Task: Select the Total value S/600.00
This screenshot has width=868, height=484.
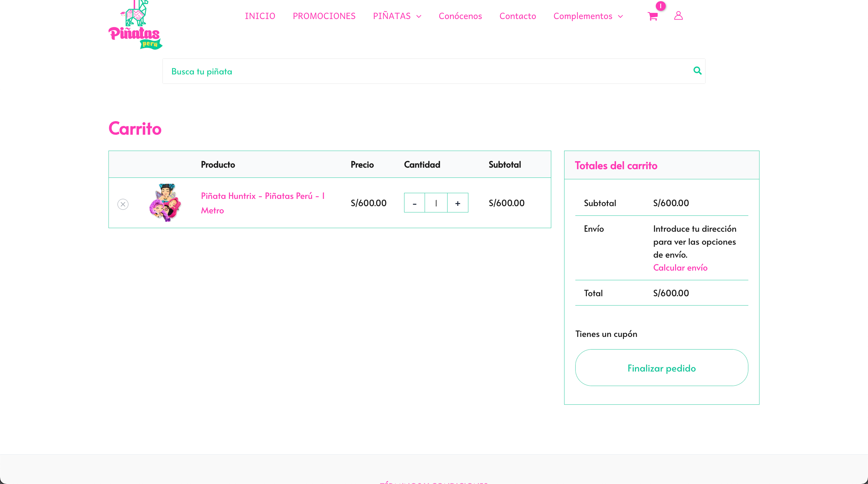Action: tap(671, 293)
